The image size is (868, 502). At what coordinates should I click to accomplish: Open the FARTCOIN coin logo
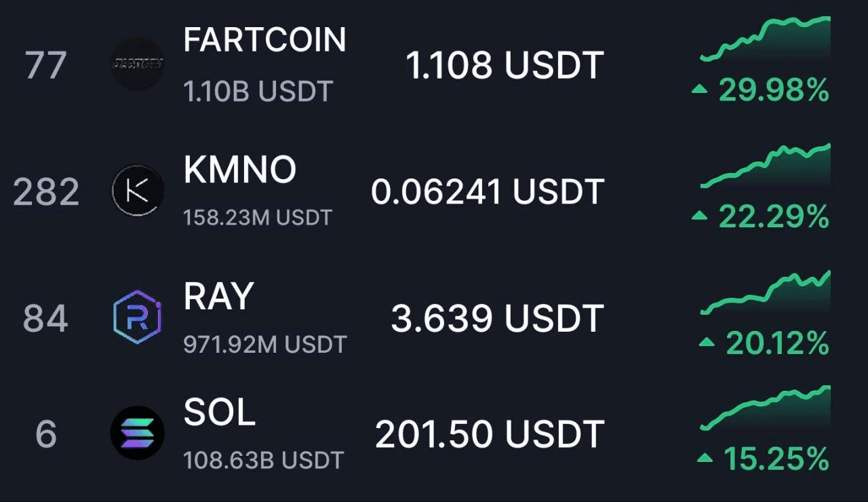pyautogui.click(x=137, y=64)
